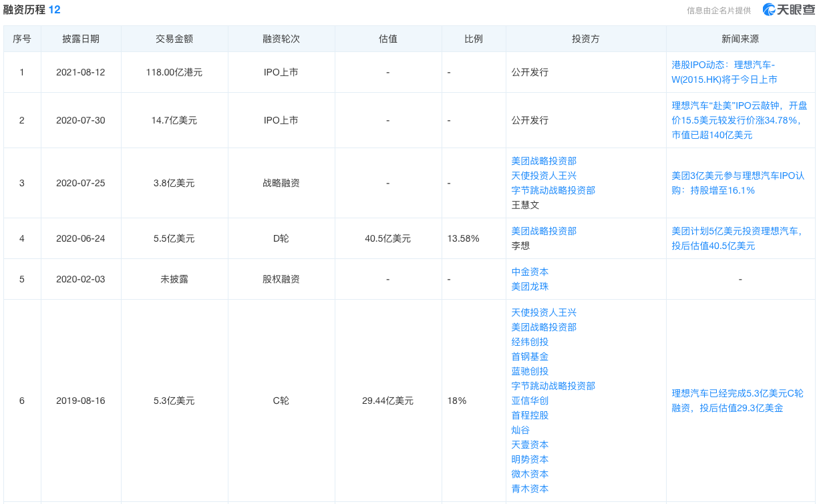Image resolution: width=819 pixels, height=504 pixels.
Task: Click investor 美团战略投资部 in the D轮 row
Action: pyautogui.click(x=544, y=231)
